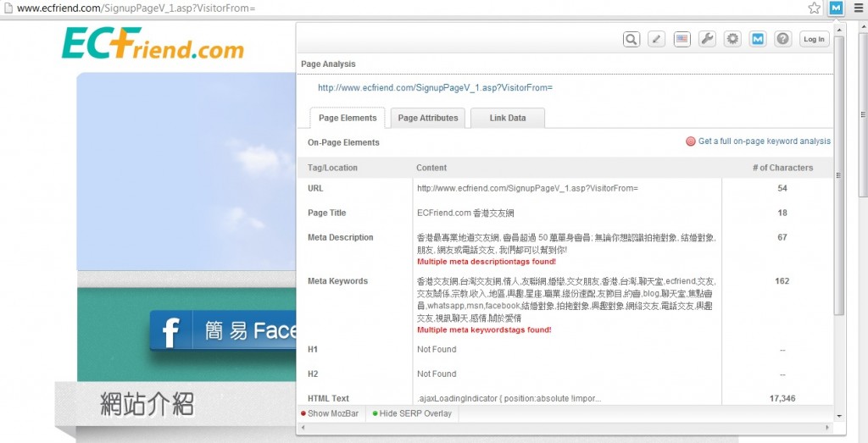Viewport: 868px width, 443px height.
Task: Open the gear settings icon
Action: coord(732,39)
